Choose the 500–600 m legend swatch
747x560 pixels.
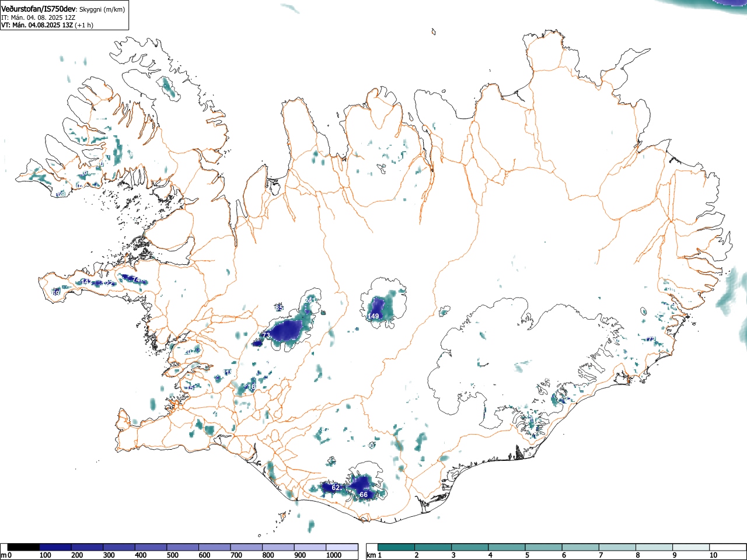coord(183,547)
